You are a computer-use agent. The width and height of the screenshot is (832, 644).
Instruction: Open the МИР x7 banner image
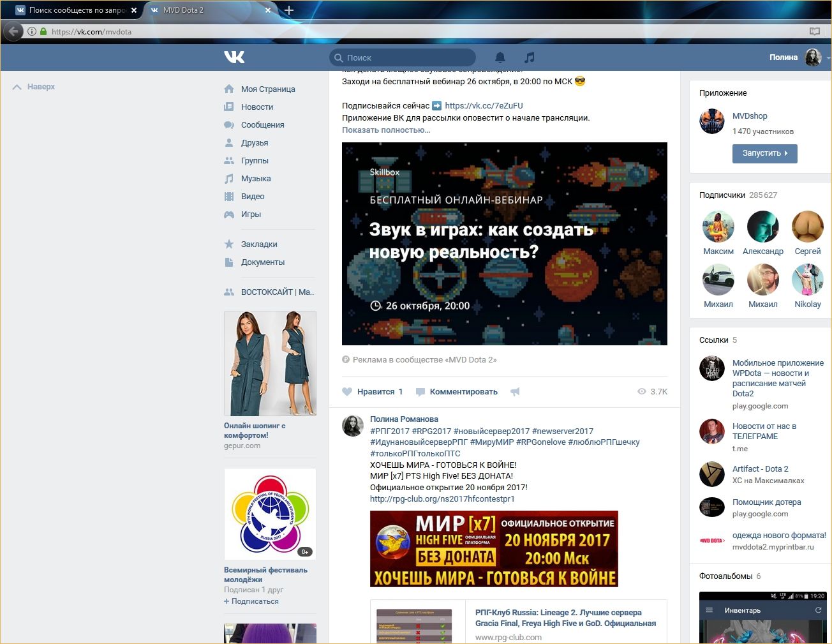pyautogui.click(x=494, y=549)
